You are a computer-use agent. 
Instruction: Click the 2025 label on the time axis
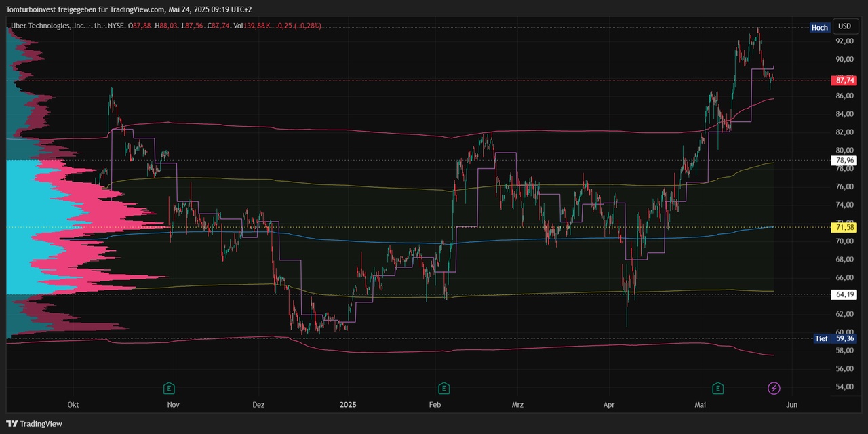pyautogui.click(x=347, y=405)
